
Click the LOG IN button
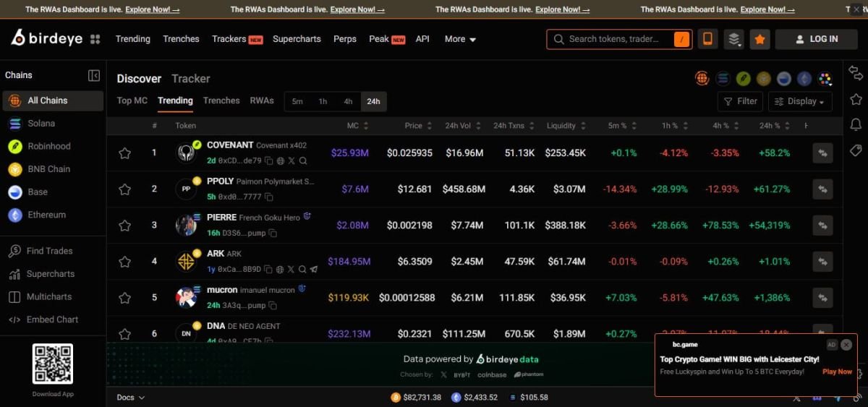pos(816,39)
